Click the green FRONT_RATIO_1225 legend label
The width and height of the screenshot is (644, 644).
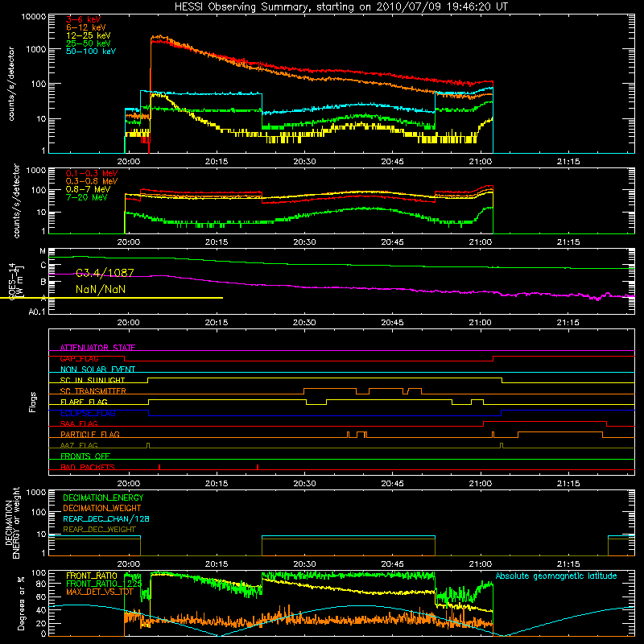(104, 584)
